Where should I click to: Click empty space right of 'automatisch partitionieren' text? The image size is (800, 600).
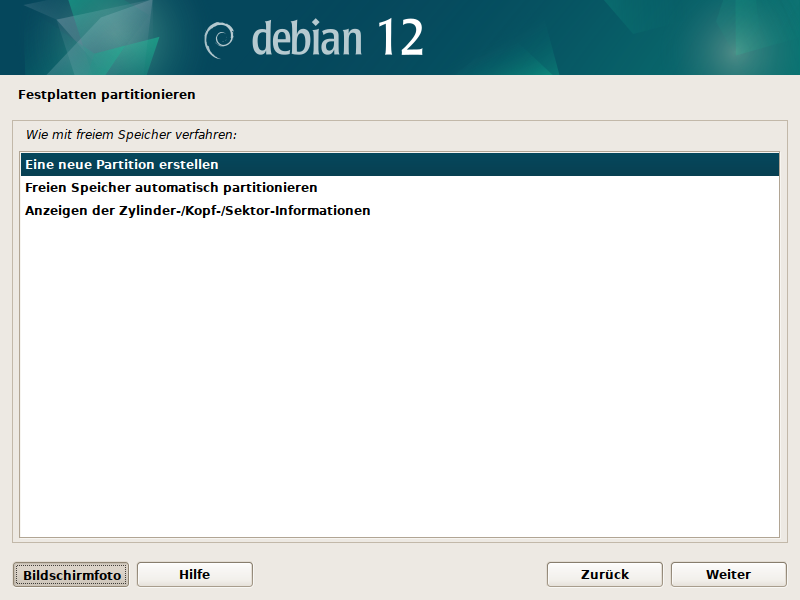pyautogui.click(x=550, y=188)
